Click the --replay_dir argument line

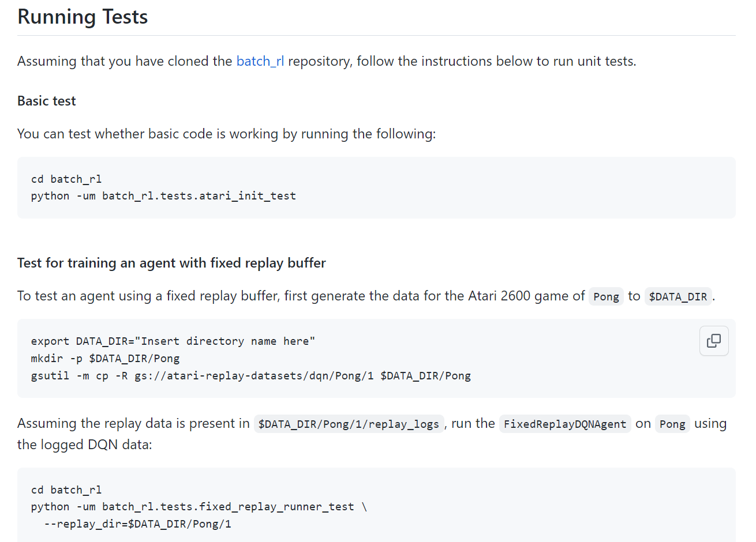(137, 524)
